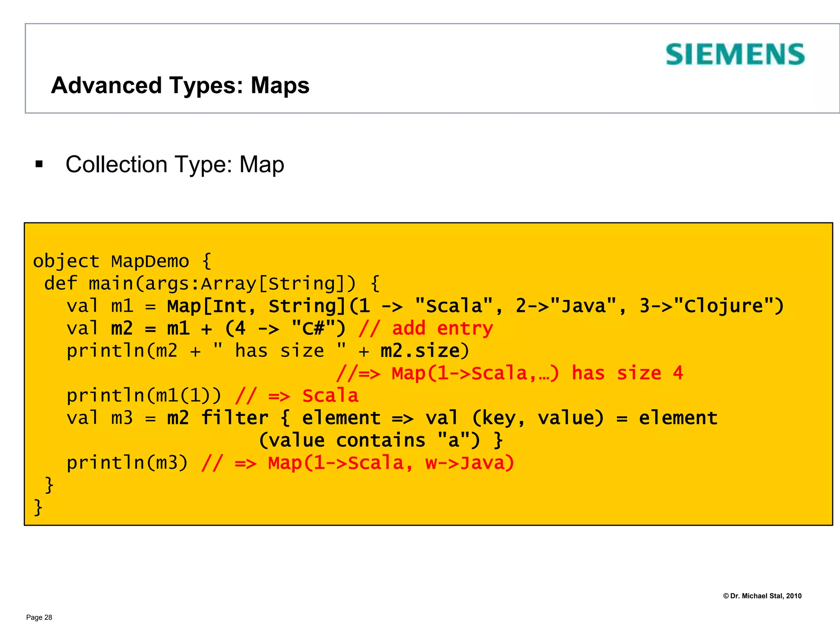Screen dimensions: 840x630
Task: Click the Page 28 label
Action: [x=39, y=617]
